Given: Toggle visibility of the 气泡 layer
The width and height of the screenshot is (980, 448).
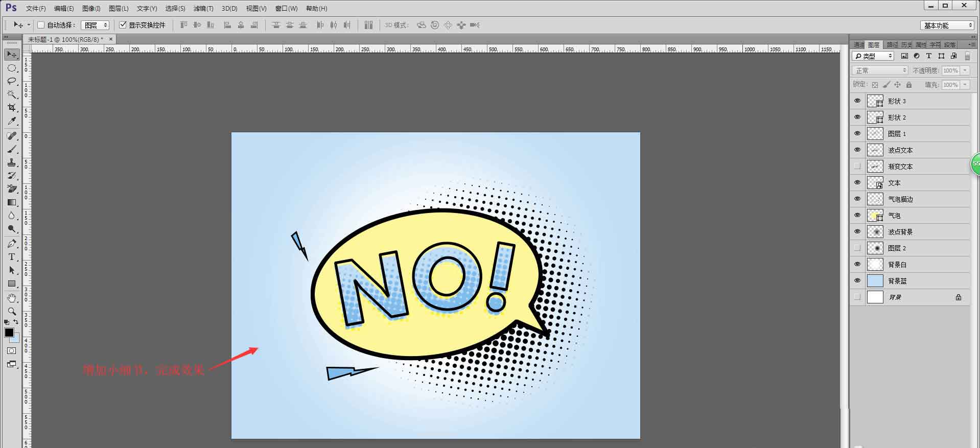Looking at the screenshot, I should pyautogui.click(x=857, y=216).
